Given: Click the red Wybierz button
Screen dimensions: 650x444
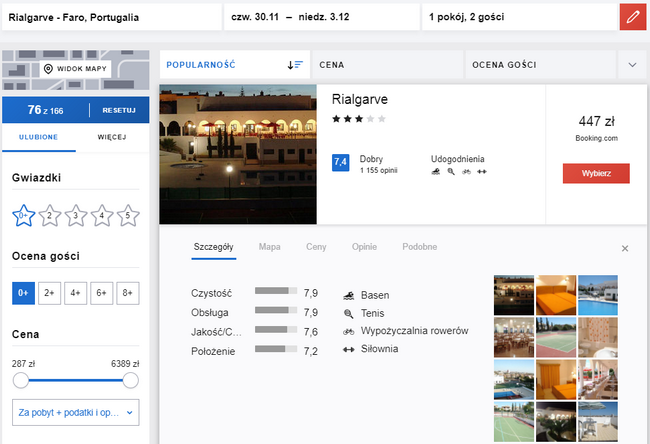Looking at the screenshot, I should pos(596,173).
